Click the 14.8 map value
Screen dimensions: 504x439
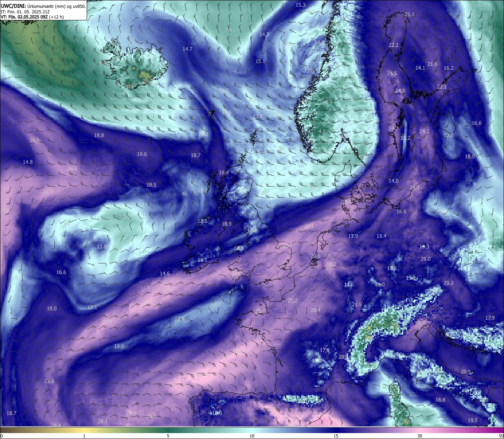tap(28, 162)
